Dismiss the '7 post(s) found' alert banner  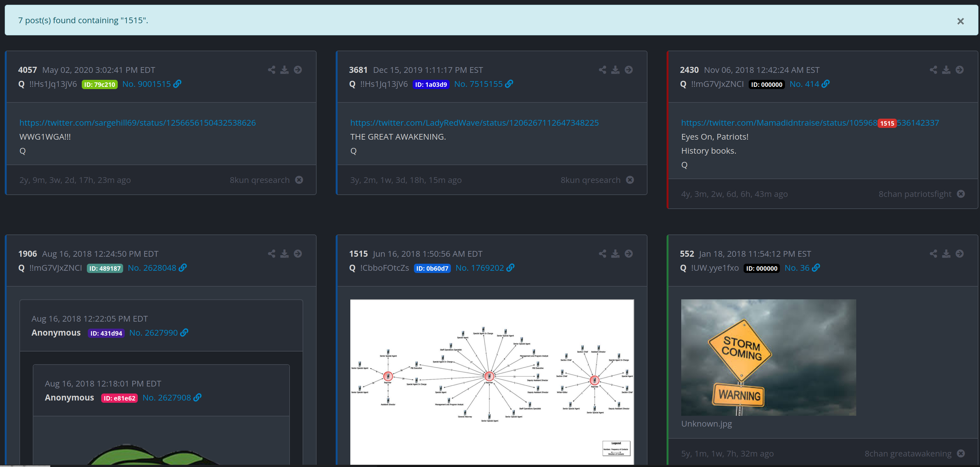tap(960, 21)
